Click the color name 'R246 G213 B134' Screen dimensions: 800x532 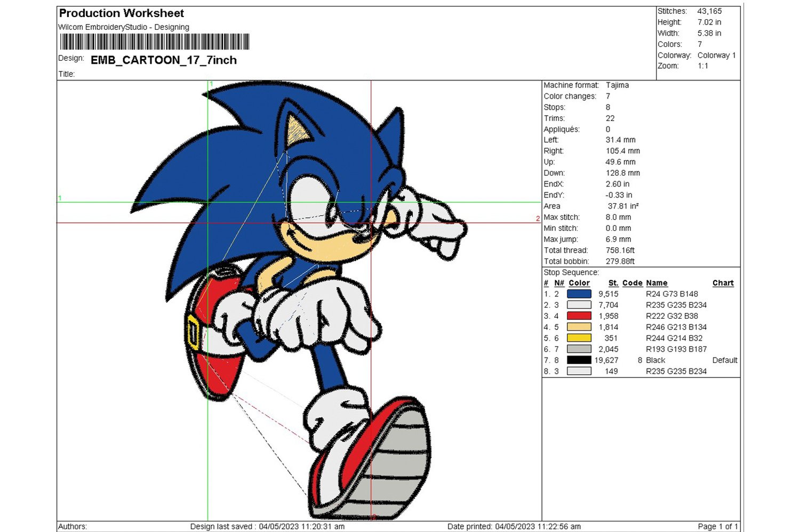(676, 327)
